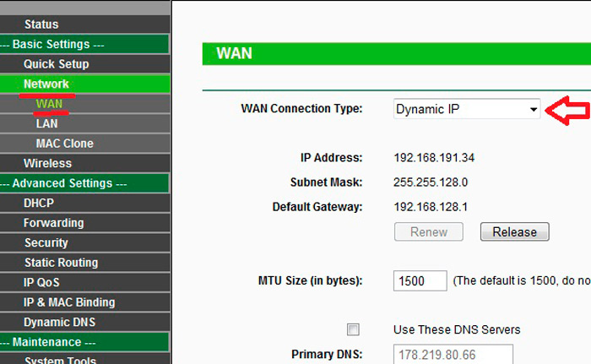This screenshot has width=591, height=364.
Task: Open the Forwarding settings
Action: tap(53, 223)
